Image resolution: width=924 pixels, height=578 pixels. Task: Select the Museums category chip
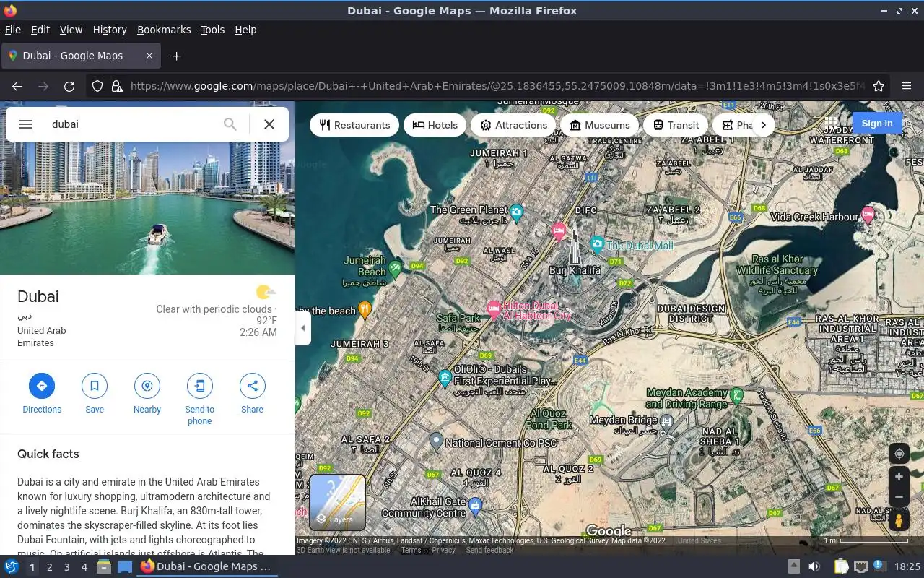(599, 125)
